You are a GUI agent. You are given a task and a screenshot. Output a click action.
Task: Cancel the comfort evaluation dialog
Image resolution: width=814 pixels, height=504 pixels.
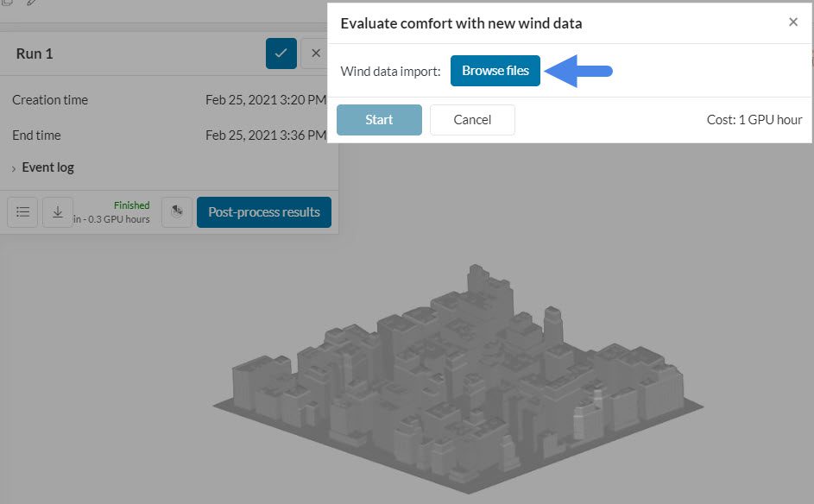[x=472, y=120]
